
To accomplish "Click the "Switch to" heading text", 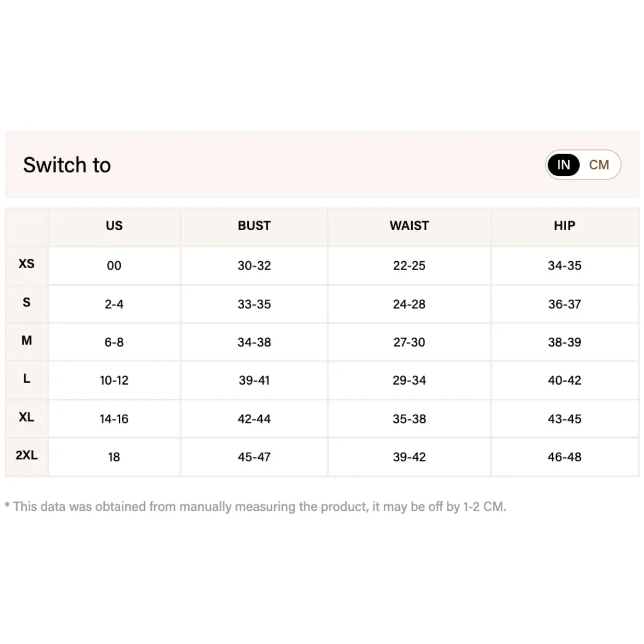I will [67, 165].
